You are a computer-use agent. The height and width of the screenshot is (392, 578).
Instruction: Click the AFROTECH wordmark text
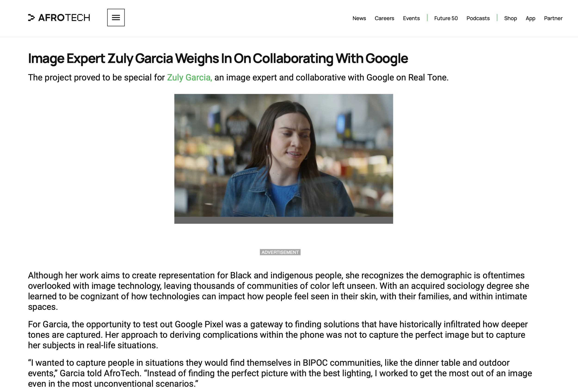coord(64,18)
